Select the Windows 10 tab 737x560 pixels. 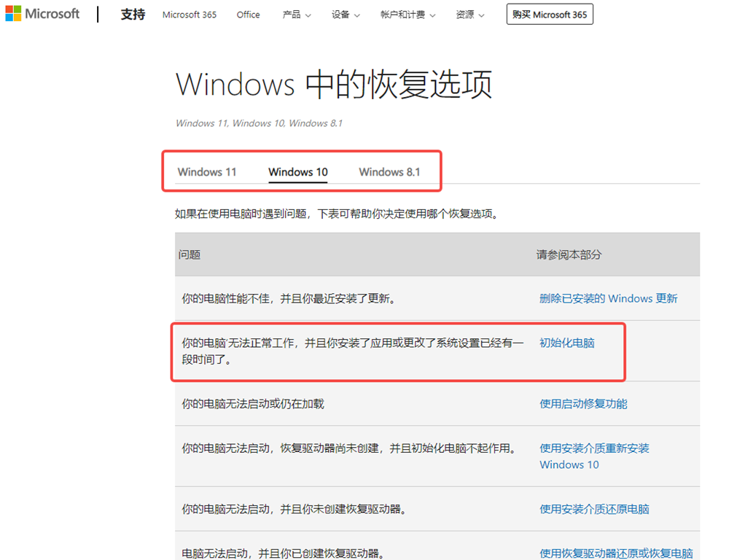click(298, 172)
